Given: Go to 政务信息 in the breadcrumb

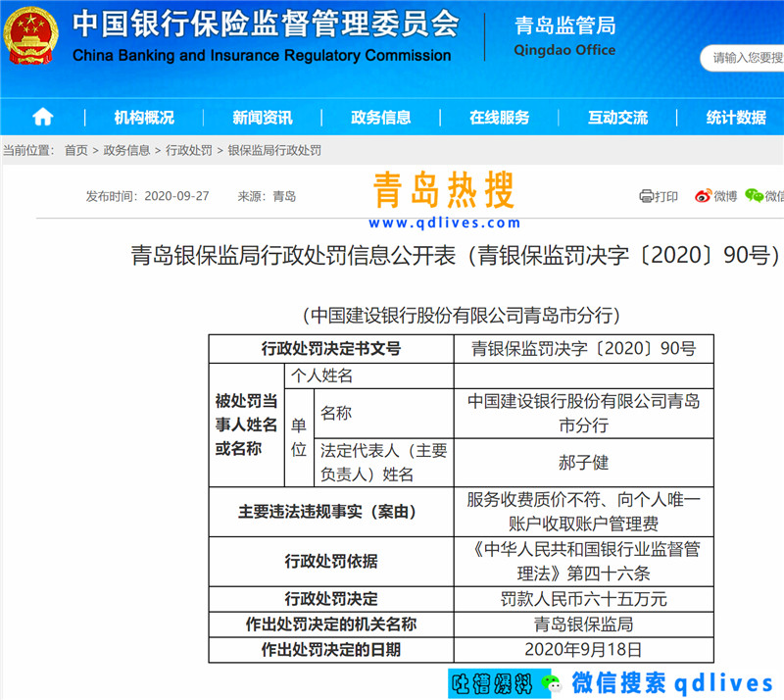Looking at the screenshot, I should [126, 150].
